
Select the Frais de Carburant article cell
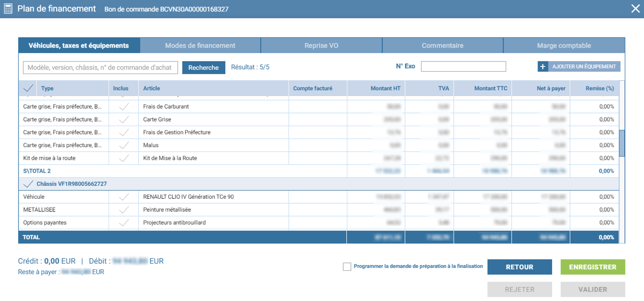[x=213, y=107]
